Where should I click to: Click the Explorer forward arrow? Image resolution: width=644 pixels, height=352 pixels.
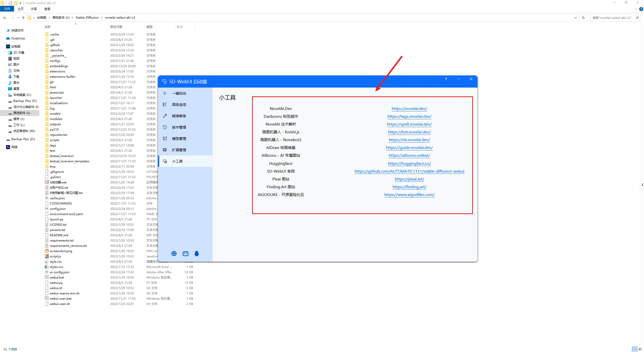pyautogui.click(x=12, y=18)
